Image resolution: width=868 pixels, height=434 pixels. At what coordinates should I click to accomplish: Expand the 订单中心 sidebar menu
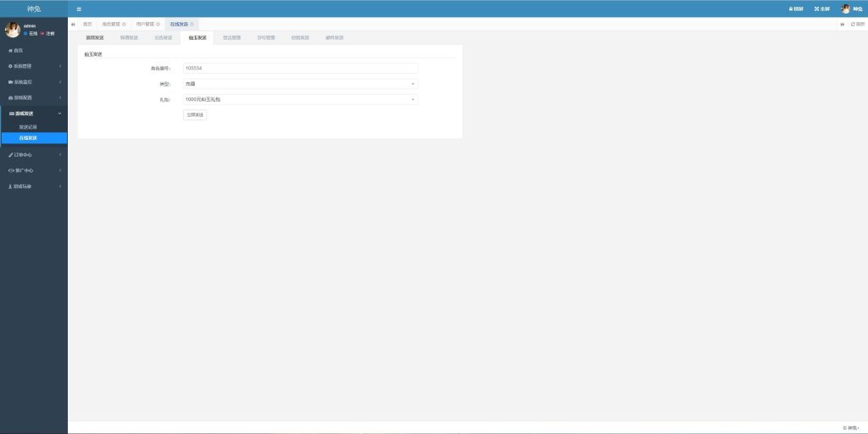click(33, 155)
